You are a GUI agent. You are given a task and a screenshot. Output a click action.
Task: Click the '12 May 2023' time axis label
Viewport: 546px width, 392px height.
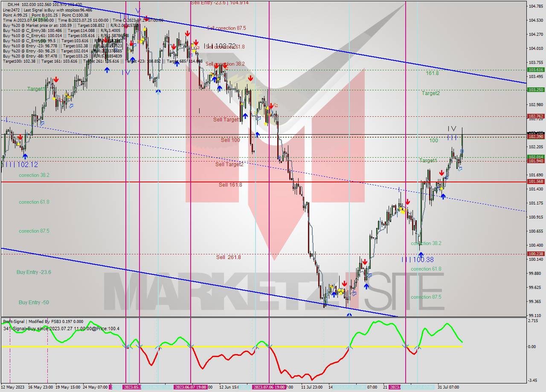[13, 387]
